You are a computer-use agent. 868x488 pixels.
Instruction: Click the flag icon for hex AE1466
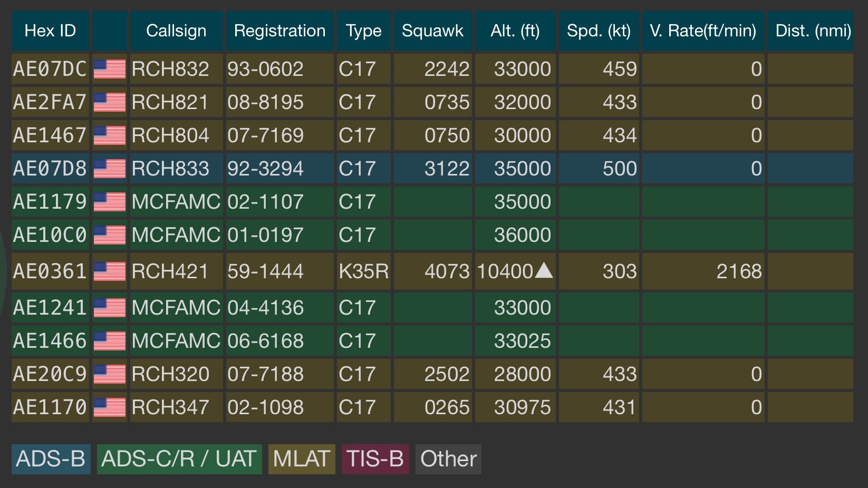[110, 341]
